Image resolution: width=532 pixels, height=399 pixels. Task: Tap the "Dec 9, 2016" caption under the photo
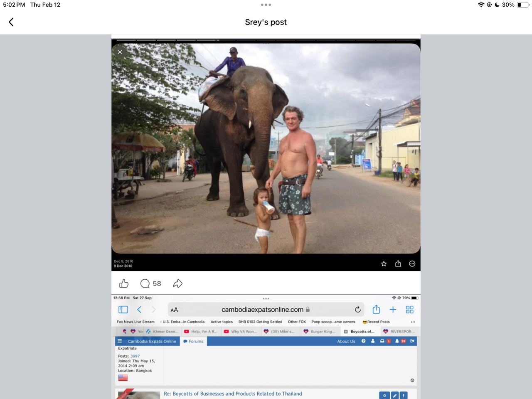123,261
